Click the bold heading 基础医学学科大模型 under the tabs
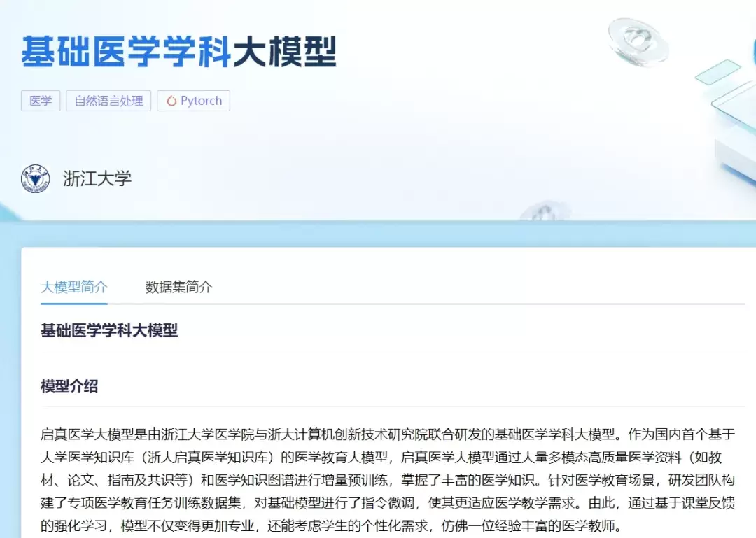Viewport: 756px width, 538px height. [x=109, y=330]
